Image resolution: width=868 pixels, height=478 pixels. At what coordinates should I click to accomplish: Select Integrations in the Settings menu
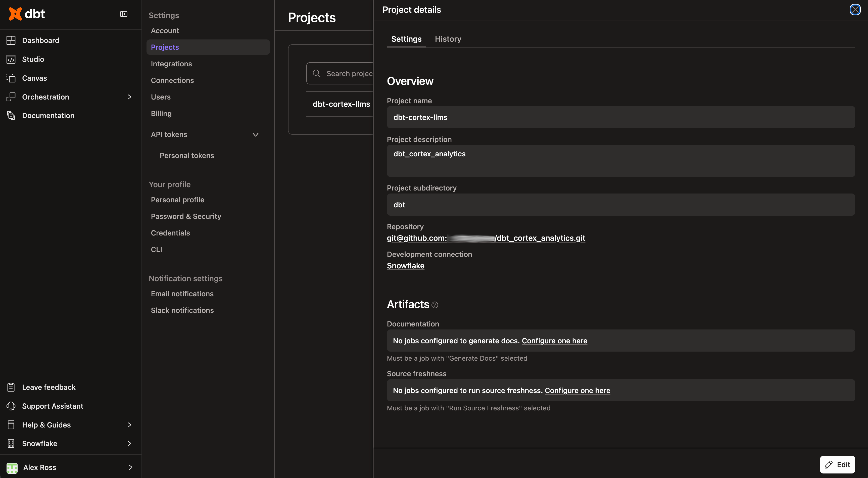click(171, 64)
